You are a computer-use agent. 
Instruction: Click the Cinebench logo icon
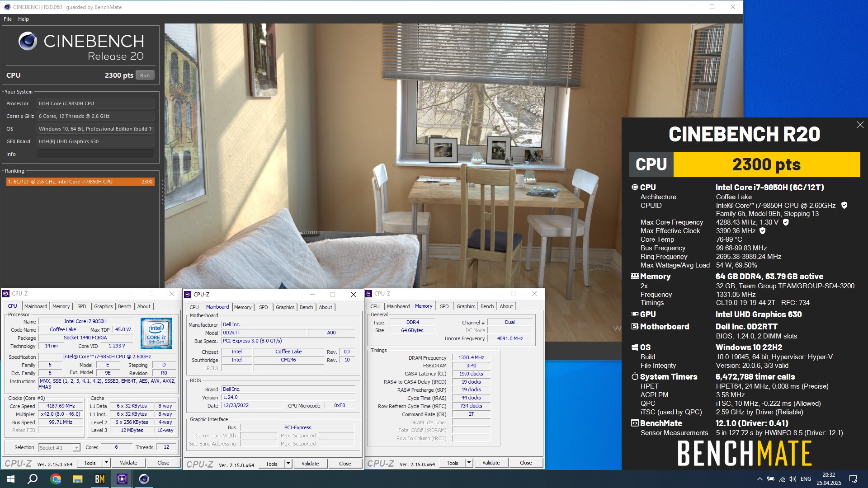click(28, 41)
